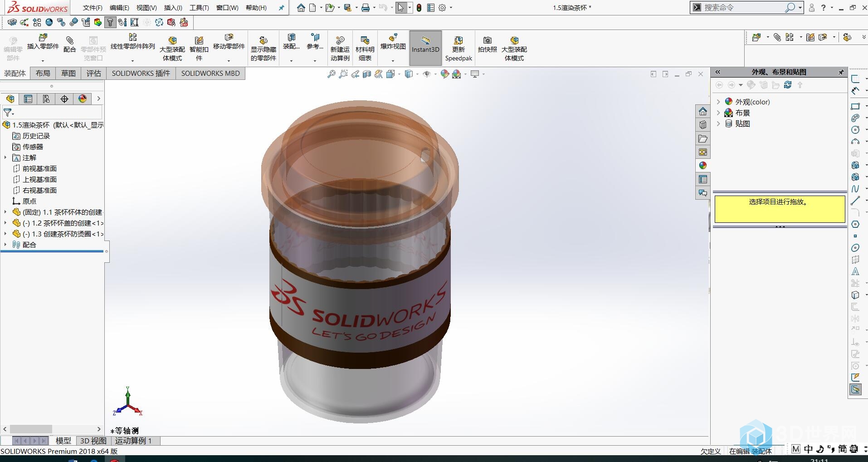Expand 1.2 茶杯杯盖的创建 component node
This screenshot has width=868, height=462.
(5, 223)
